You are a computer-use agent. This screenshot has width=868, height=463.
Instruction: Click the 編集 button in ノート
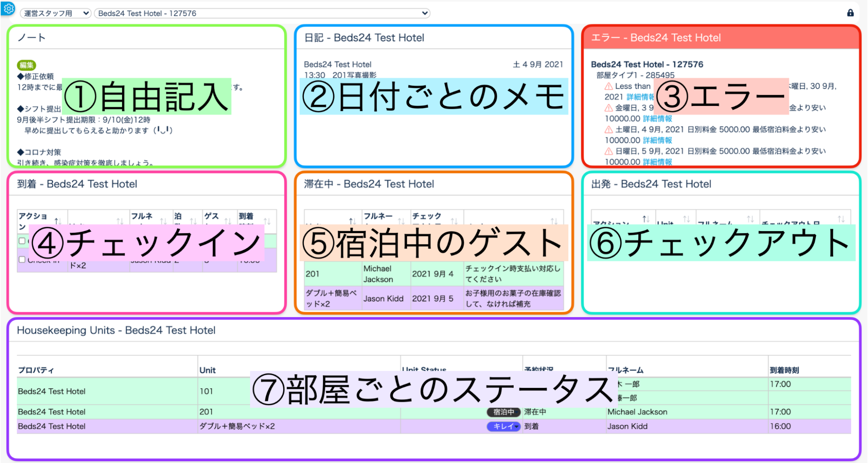[x=26, y=65]
